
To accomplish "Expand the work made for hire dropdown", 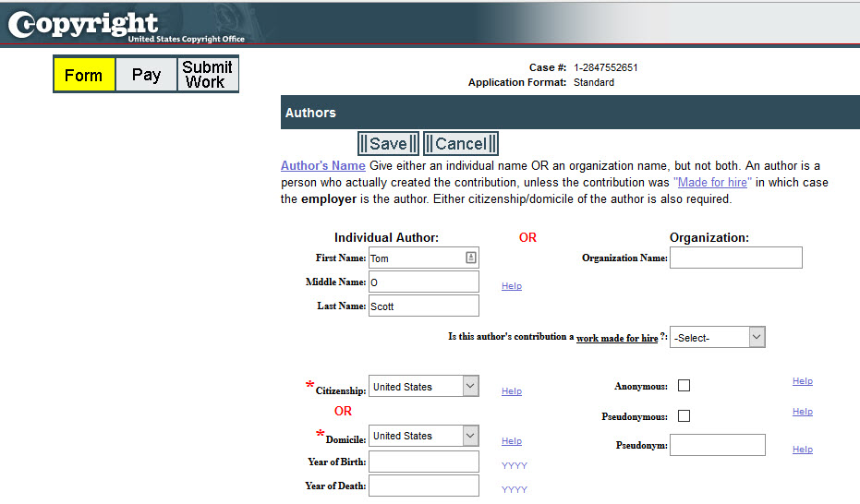I will 718,337.
